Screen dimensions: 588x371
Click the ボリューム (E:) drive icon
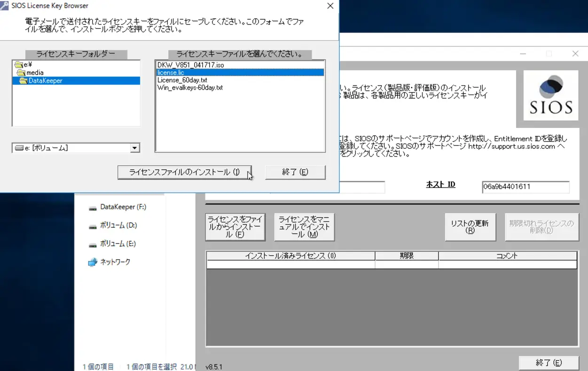tap(92, 244)
